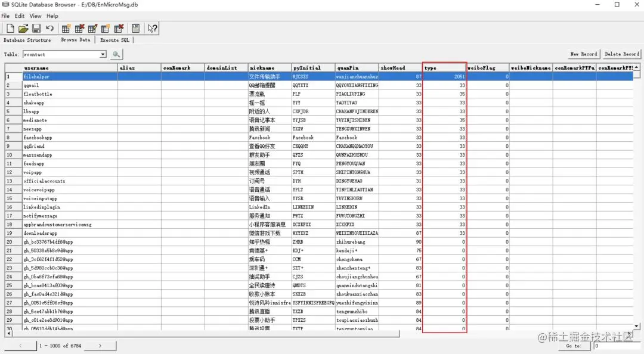Select the qqmail username cell
The image size is (644, 354).
coord(70,85)
